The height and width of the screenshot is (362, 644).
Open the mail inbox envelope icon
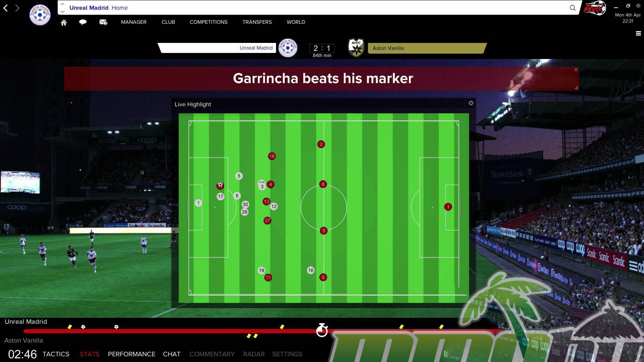[x=103, y=22]
